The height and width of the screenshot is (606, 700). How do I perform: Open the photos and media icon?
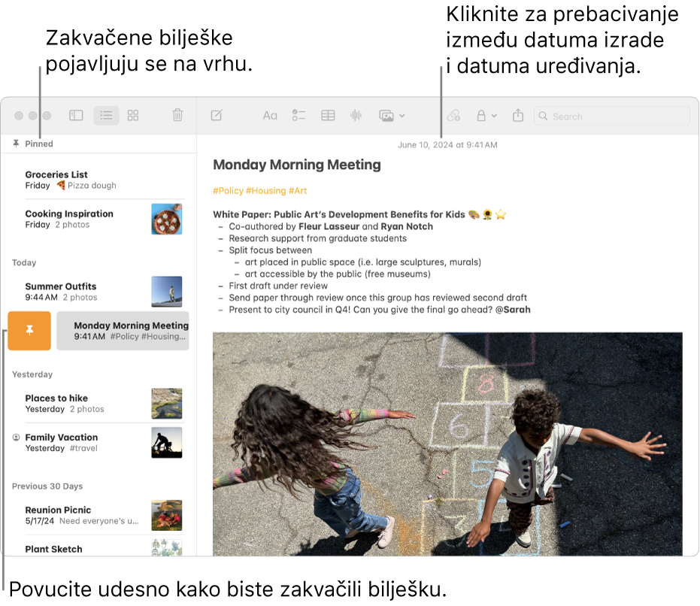[386, 116]
